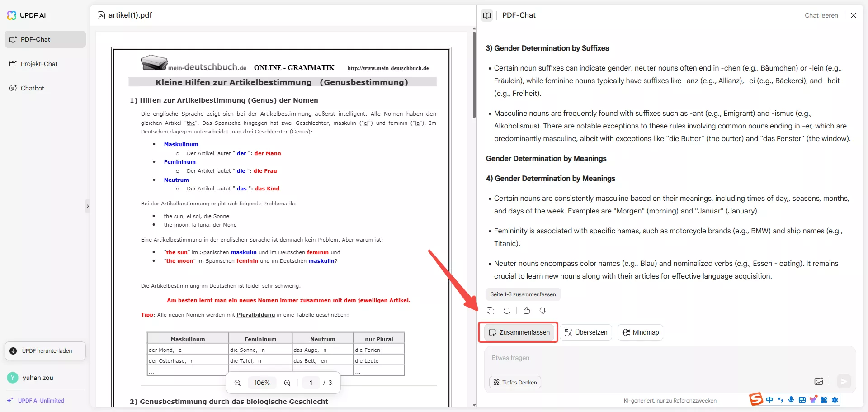Click the current page number field
The width and height of the screenshot is (868, 412).
pos(311,383)
